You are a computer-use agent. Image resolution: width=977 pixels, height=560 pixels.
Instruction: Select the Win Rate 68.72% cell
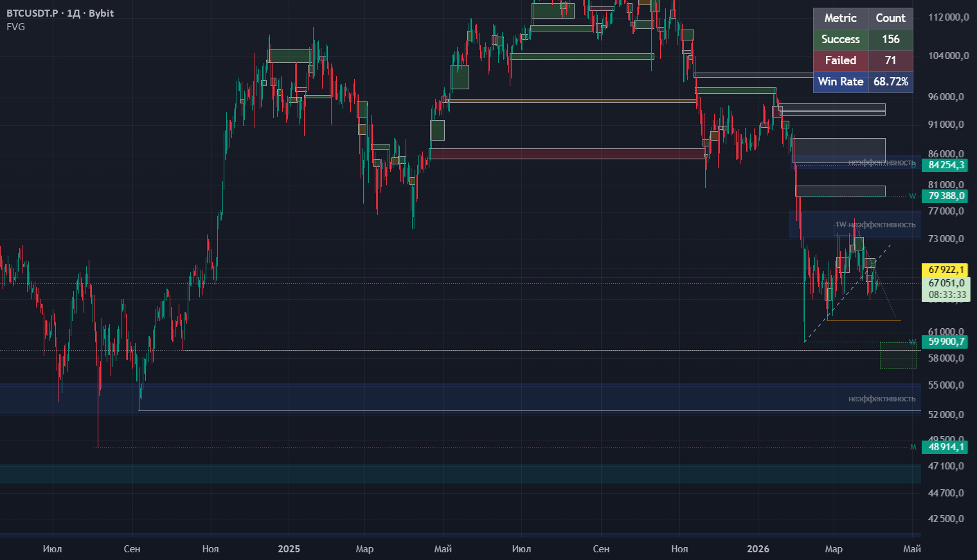tap(891, 82)
